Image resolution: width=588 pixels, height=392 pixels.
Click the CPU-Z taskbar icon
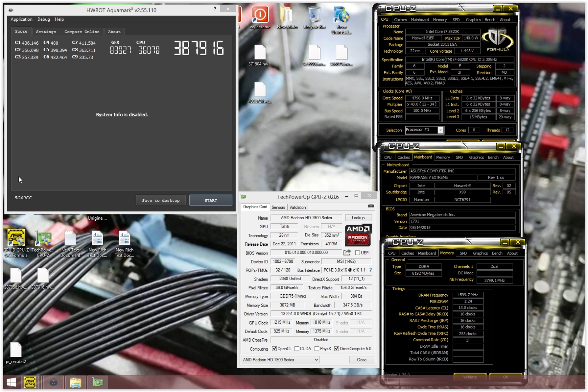30,382
